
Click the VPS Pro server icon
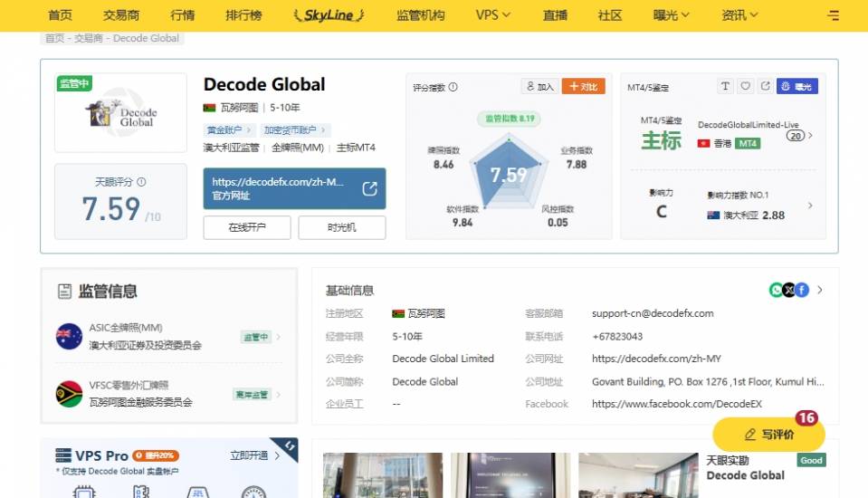pyautogui.click(x=63, y=455)
